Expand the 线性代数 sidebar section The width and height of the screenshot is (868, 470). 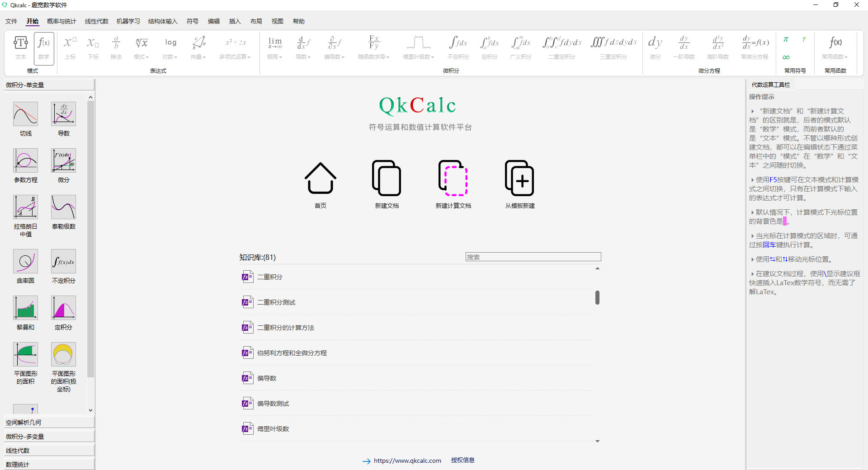[49, 451]
